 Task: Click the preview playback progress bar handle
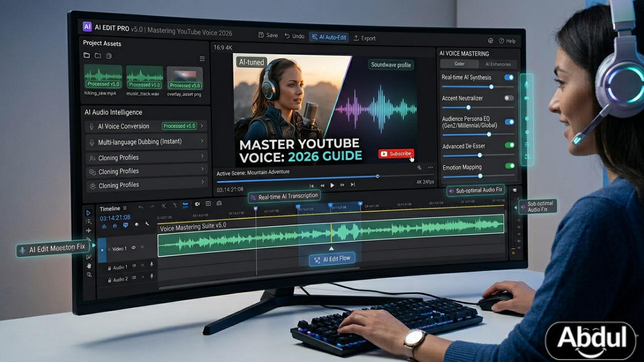[x=378, y=176]
